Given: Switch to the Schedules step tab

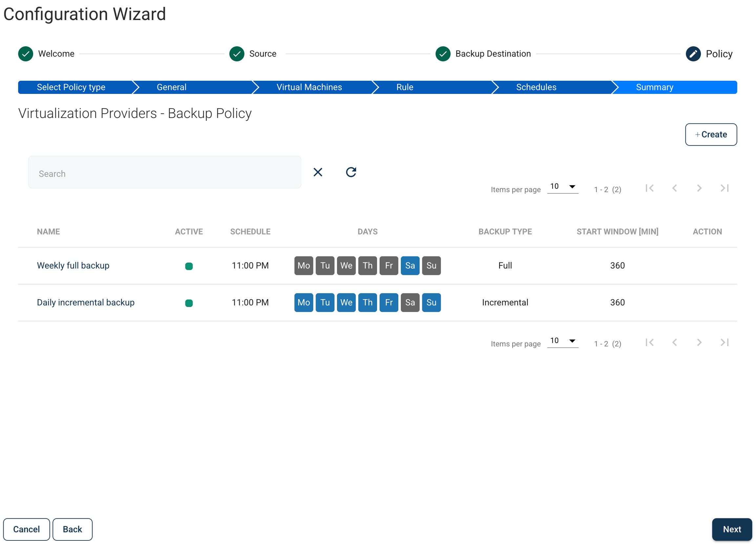Looking at the screenshot, I should click(x=536, y=87).
